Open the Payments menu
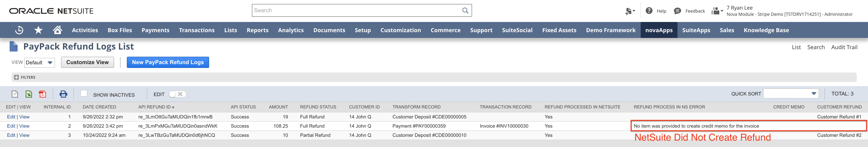The height and width of the screenshot is (147, 868). [x=155, y=30]
